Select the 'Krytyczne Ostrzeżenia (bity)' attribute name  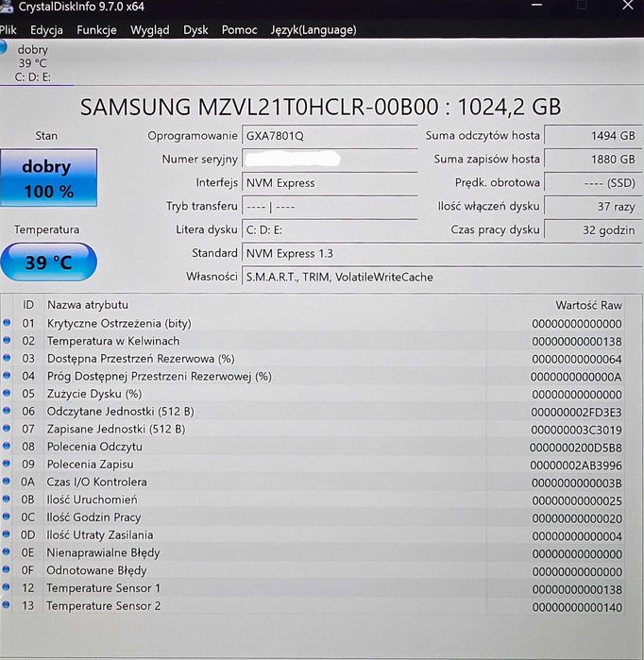[x=119, y=323]
